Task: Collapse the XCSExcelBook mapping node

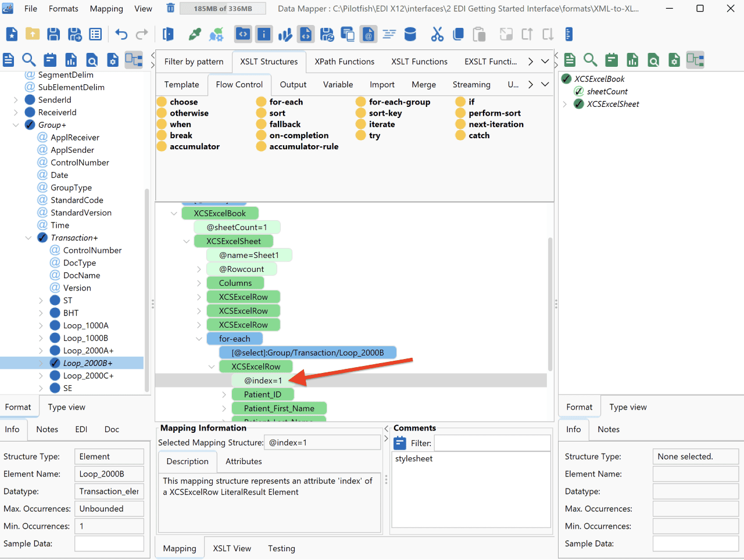Action: pyautogui.click(x=174, y=213)
